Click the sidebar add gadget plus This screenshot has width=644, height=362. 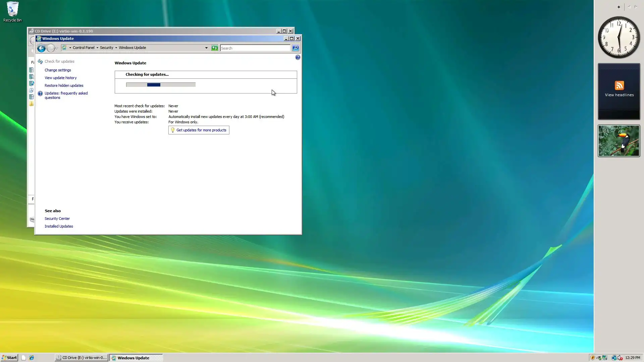pyautogui.click(x=619, y=7)
